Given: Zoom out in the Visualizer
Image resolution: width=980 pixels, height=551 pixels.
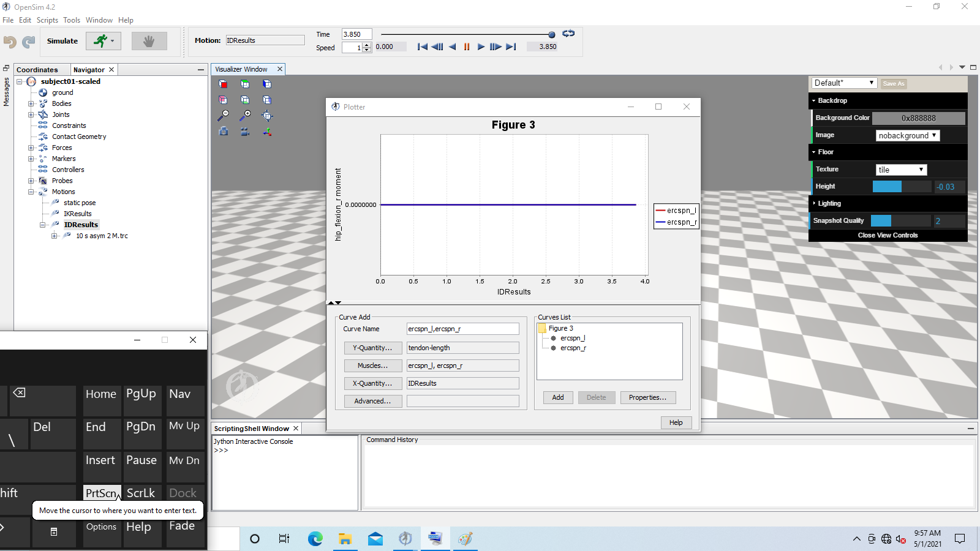Looking at the screenshot, I should (224, 115).
